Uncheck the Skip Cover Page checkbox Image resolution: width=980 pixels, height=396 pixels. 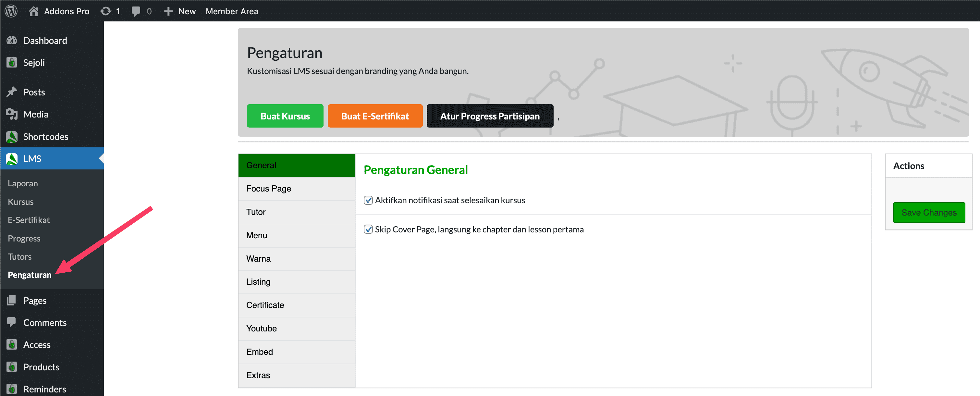point(368,229)
